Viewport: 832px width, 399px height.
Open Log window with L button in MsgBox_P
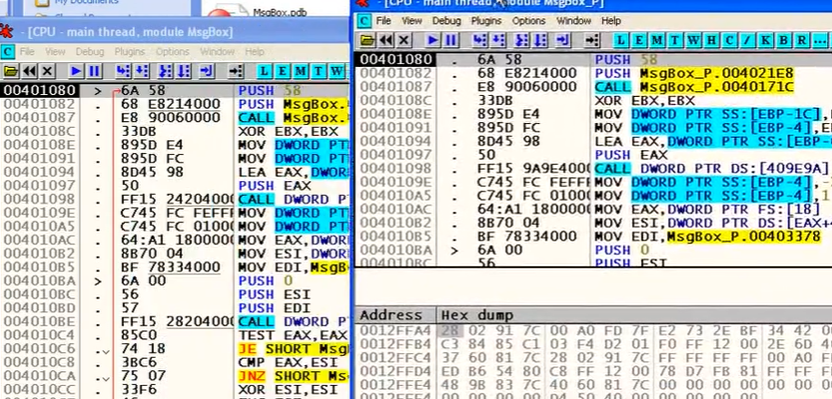tap(621, 40)
